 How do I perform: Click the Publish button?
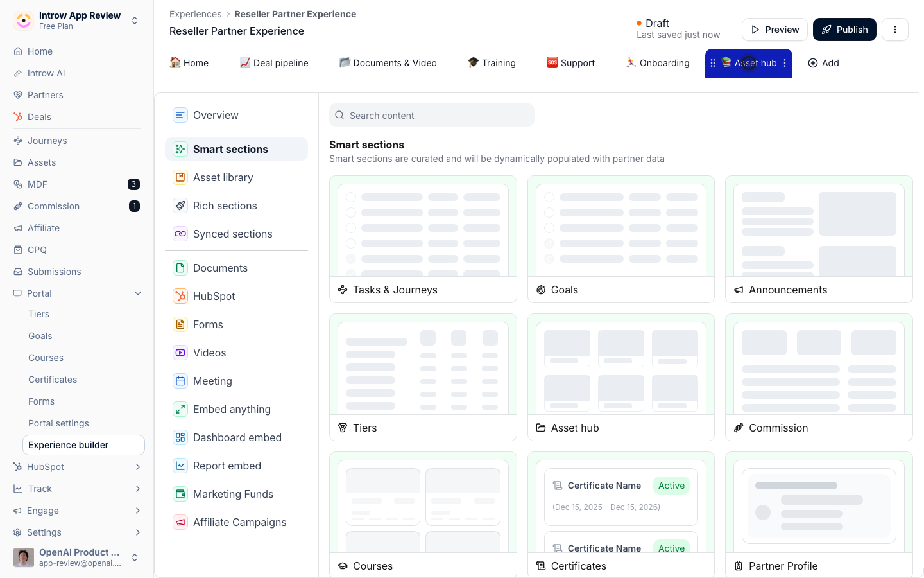(844, 30)
